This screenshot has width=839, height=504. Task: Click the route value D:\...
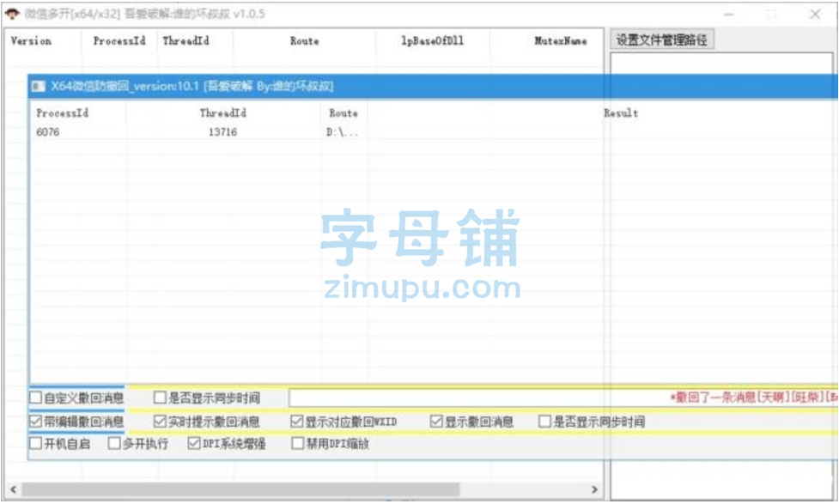click(x=343, y=132)
